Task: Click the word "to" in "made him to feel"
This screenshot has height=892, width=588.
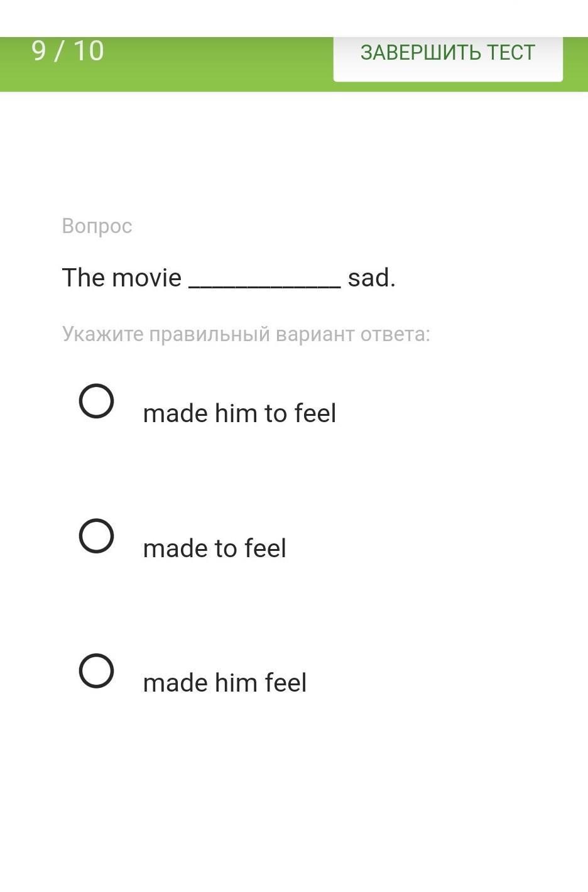Action: [275, 413]
